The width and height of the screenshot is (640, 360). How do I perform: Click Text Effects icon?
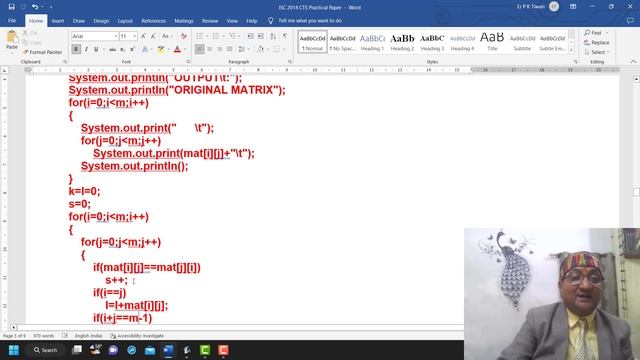click(145, 49)
